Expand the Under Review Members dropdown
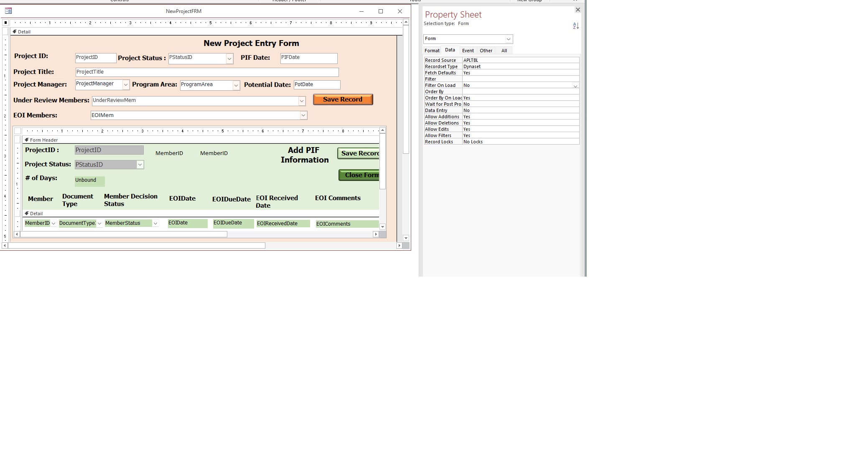Screen dimensions: 868x458 [x=302, y=100]
